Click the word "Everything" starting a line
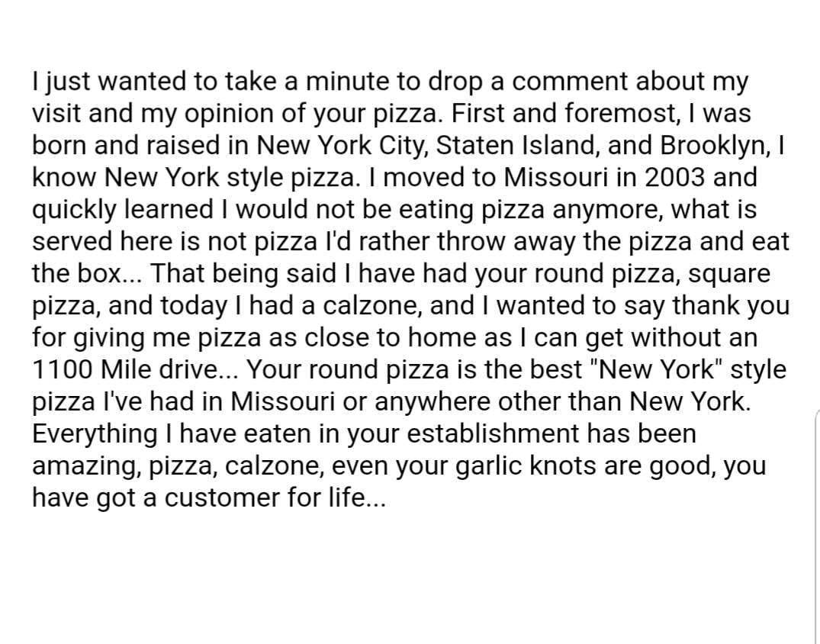Viewport: 820px width, 644px height. tap(95, 433)
